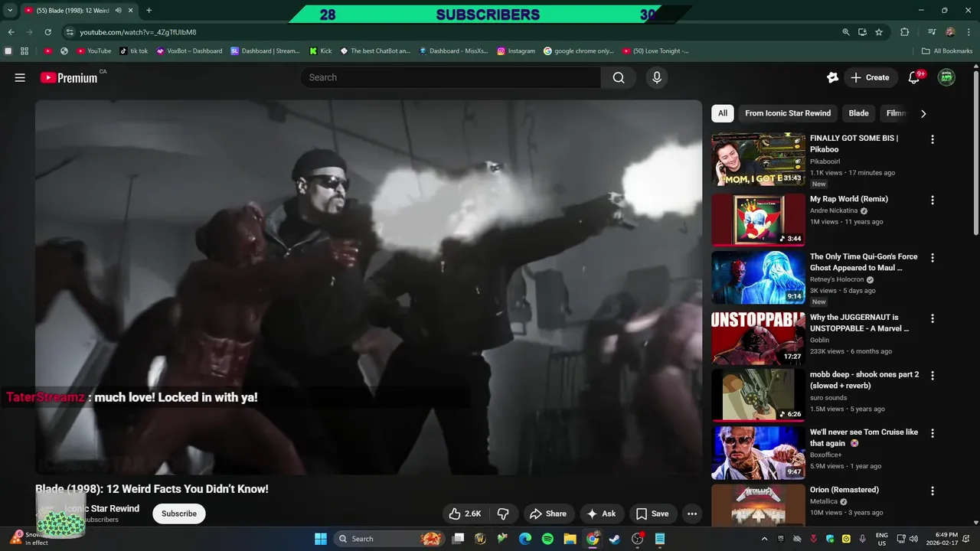Open the Chrome apps grid shortcut
The width and height of the screenshot is (980, 551).
click(24, 51)
